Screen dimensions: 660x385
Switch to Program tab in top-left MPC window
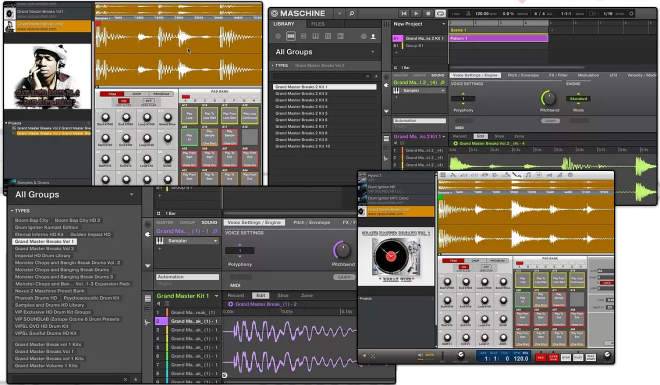(x=161, y=94)
